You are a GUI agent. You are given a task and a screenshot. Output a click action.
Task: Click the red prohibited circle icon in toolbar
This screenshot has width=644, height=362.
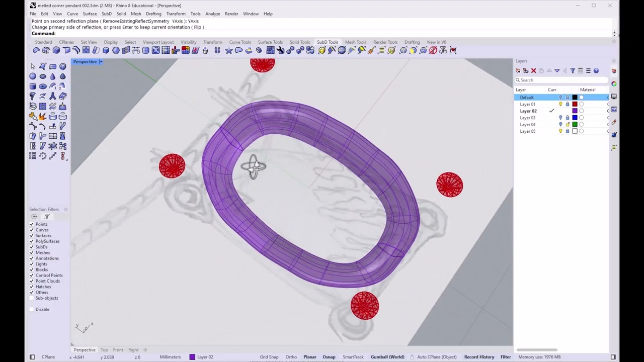point(433,50)
